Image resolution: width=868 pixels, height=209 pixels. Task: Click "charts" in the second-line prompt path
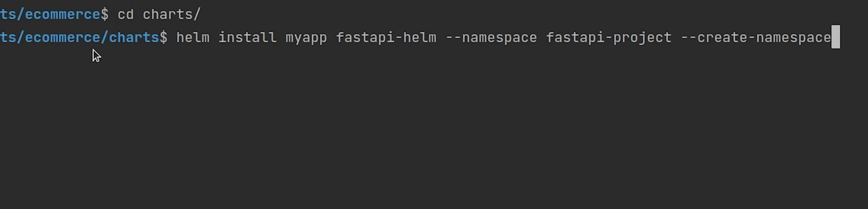(134, 37)
